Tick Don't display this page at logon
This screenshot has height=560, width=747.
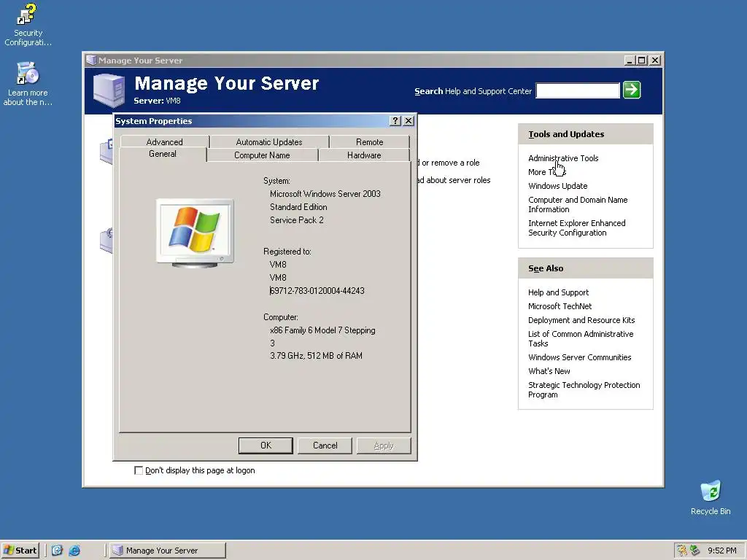point(139,470)
